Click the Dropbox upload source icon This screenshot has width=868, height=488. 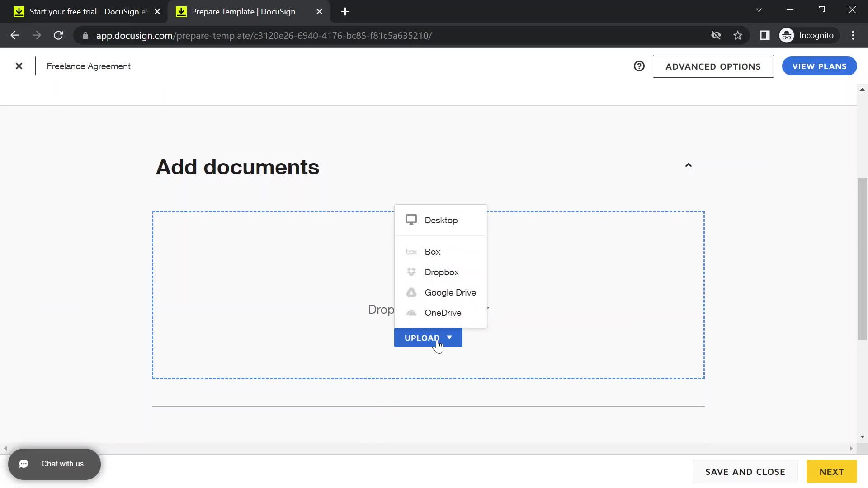411,272
